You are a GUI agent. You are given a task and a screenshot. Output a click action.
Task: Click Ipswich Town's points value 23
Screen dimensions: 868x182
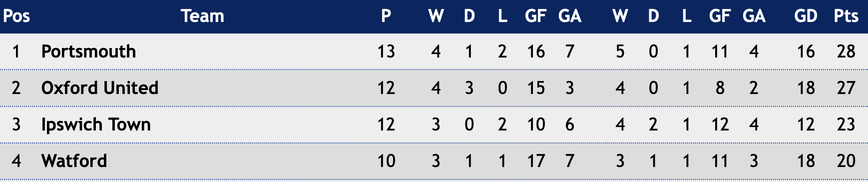tap(846, 124)
